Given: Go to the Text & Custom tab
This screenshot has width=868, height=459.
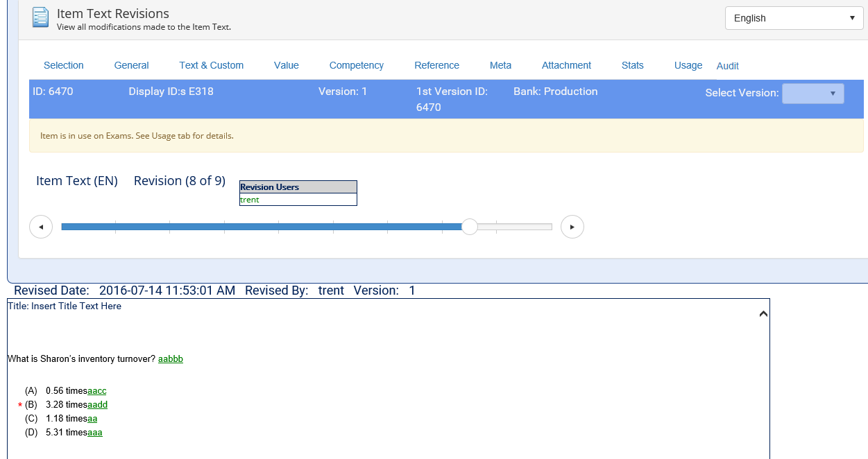Looking at the screenshot, I should tap(211, 65).
